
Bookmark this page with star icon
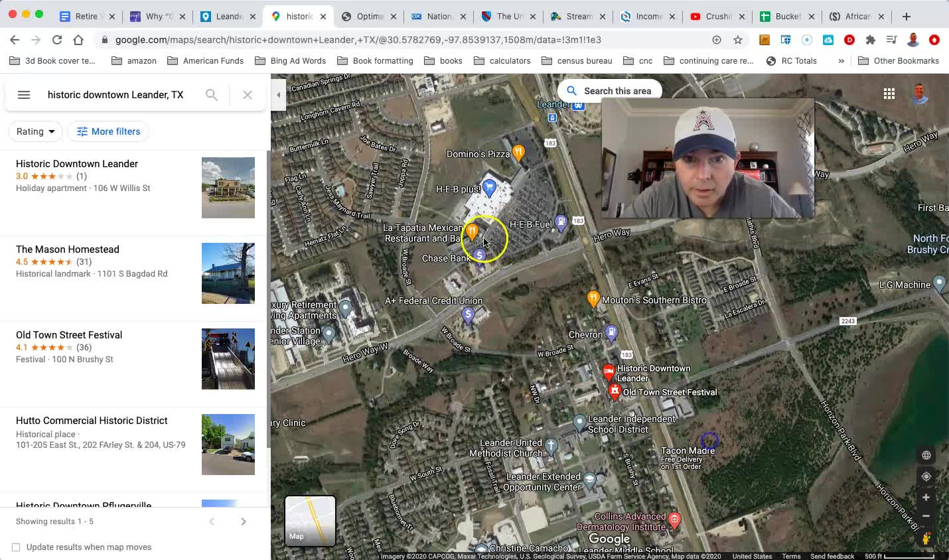[x=738, y=40]
